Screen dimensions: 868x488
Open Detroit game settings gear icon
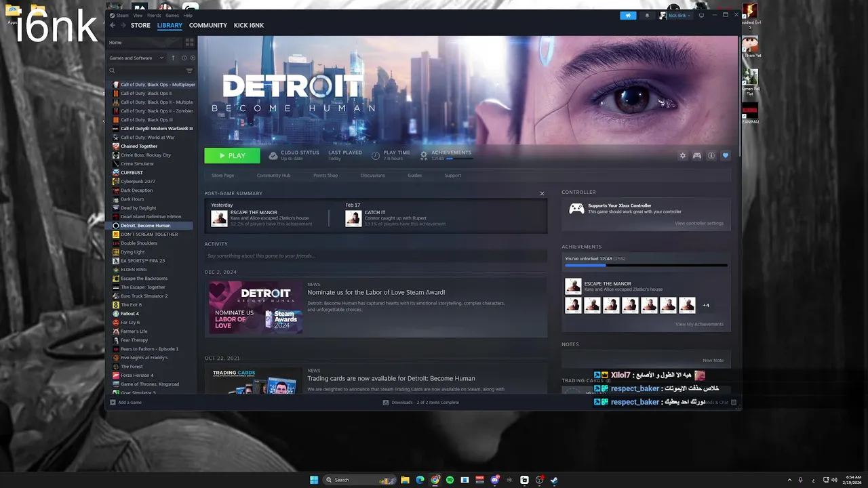[x=683, y=156]
